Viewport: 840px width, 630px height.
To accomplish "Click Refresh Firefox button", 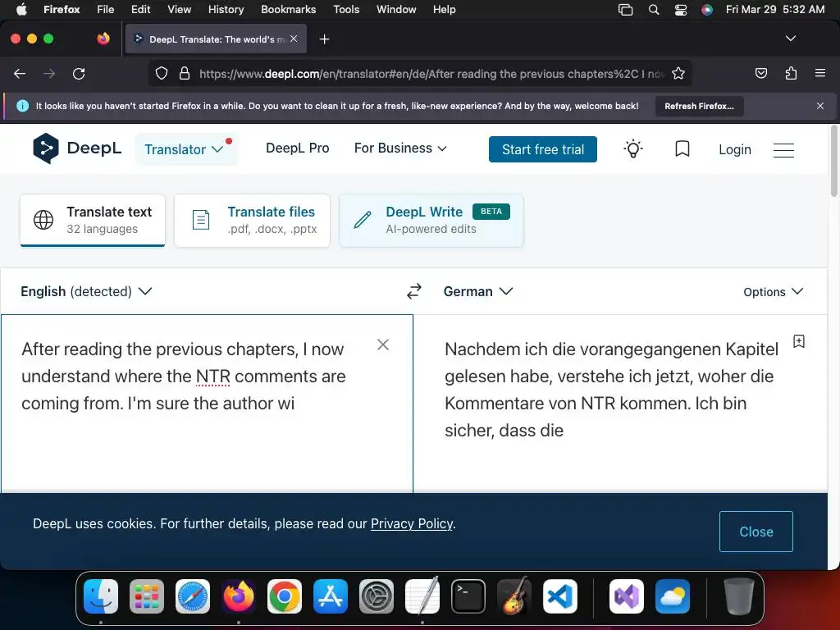I will pos(699,106).
